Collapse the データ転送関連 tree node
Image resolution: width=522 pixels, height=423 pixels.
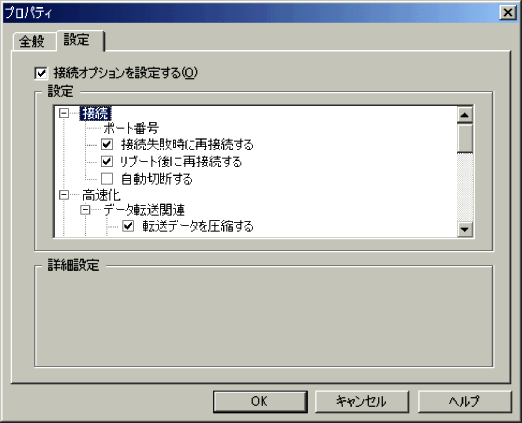point(86,210)
